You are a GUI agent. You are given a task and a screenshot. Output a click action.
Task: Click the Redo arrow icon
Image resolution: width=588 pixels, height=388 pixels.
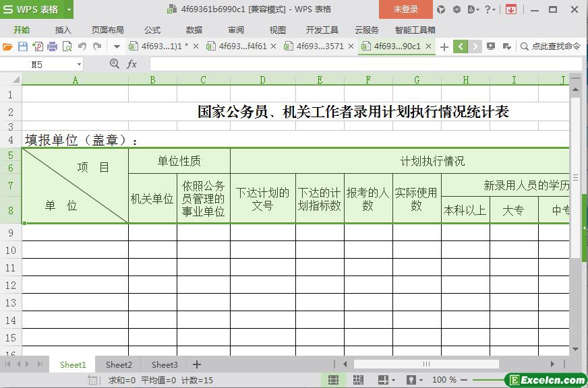tap(97, 46)
